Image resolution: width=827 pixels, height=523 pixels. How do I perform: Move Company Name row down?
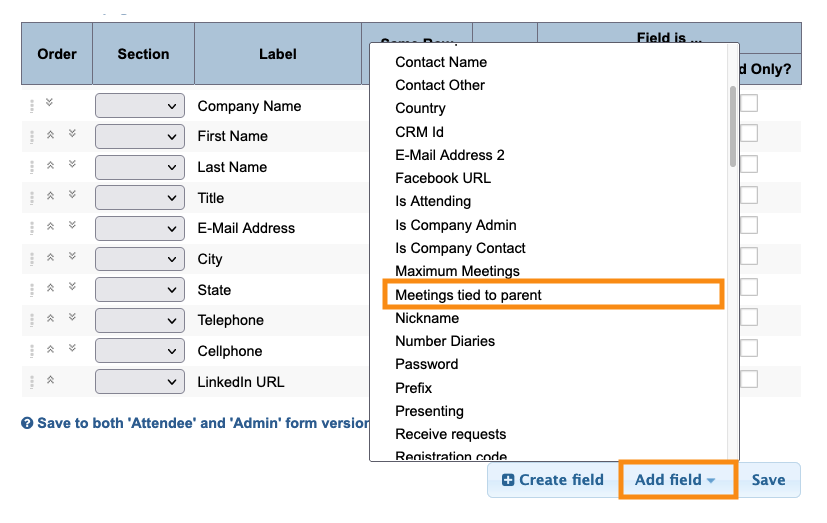coord(50,103)
